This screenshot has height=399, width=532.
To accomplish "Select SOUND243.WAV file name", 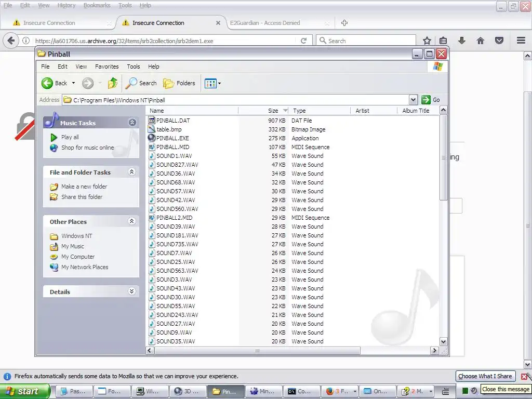I will [177, 315].
